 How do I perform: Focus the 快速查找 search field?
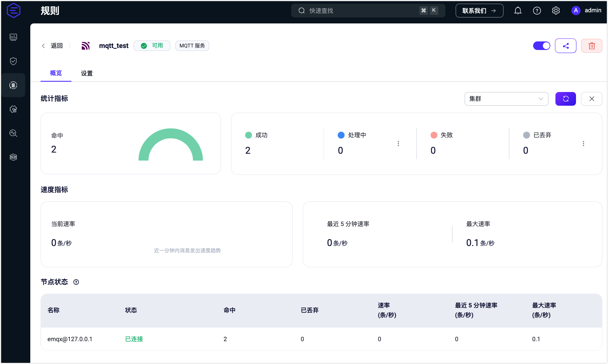click(x=368, y=11)
